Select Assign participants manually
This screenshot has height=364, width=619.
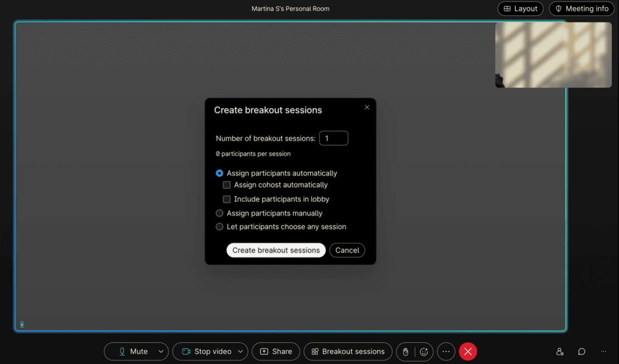point(219,213)
